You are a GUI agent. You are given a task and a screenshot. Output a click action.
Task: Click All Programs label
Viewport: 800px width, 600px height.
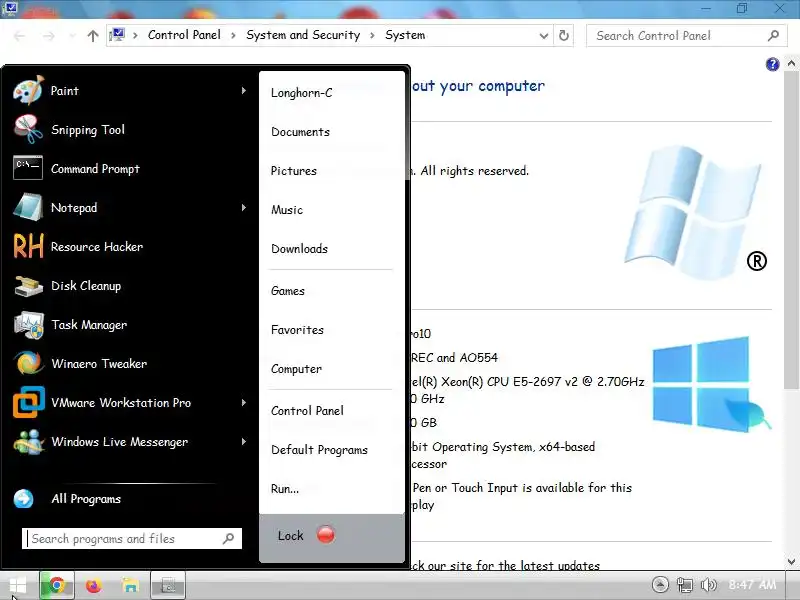(x=86, y=498)
